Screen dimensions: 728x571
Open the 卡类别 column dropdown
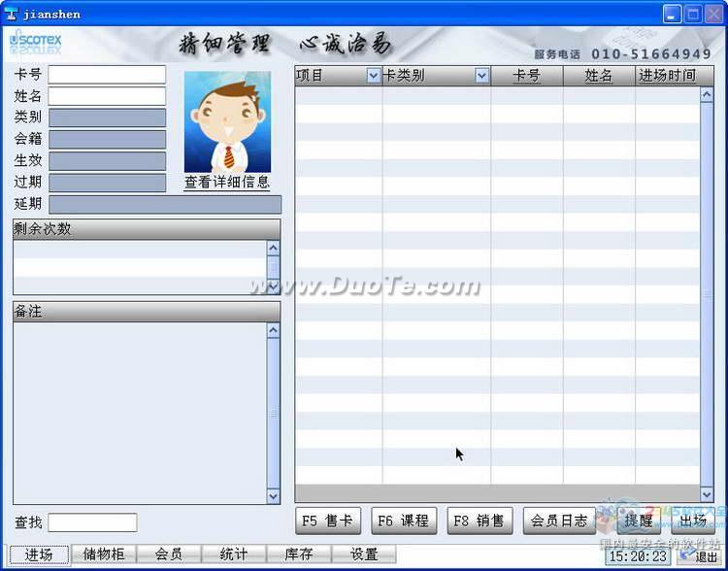click(x=482, y=76)
